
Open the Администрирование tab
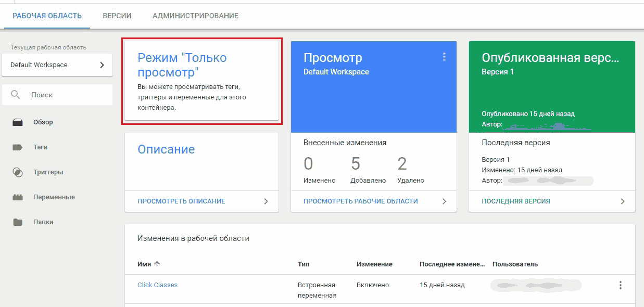(195, 16)
